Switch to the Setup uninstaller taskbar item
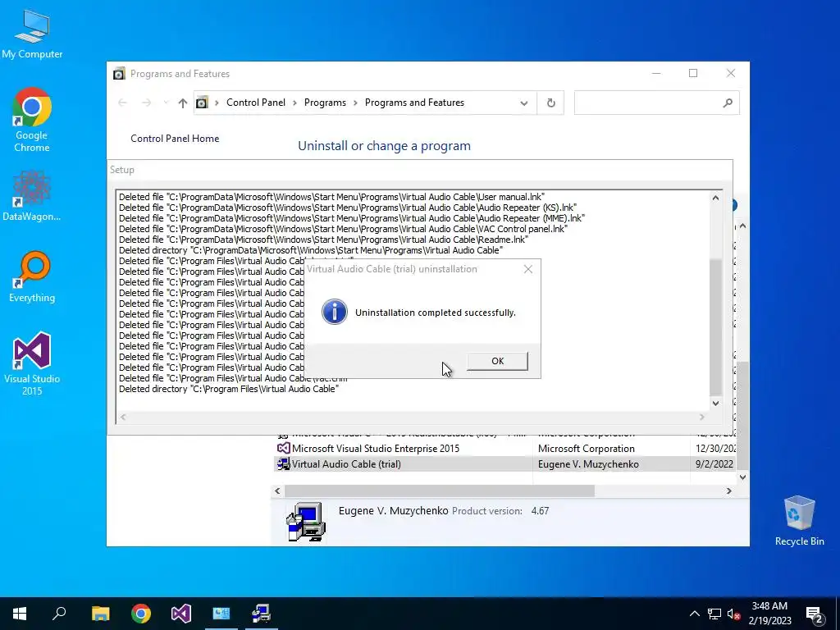840x630 pixels. point(262,614)
